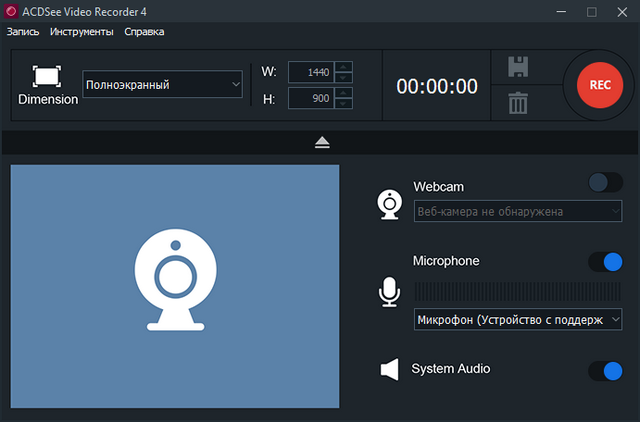
Task: Click the System Audio speaker icon
Action: tap(389, 370)
